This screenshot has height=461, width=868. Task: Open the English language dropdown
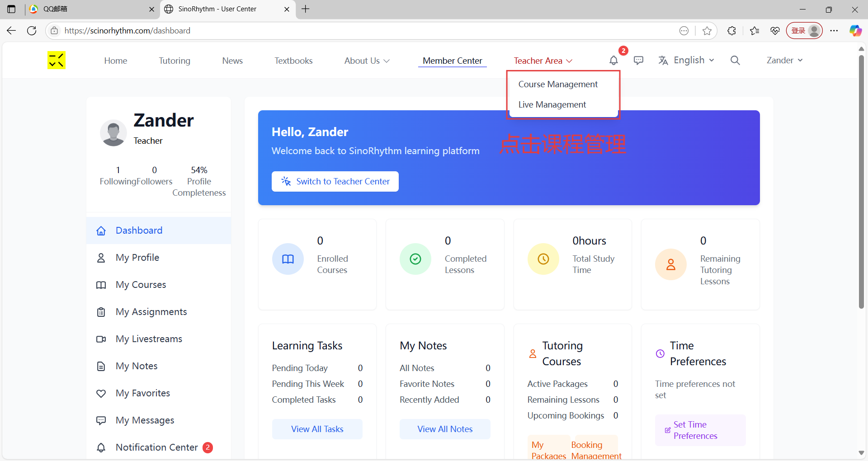(x=686, y=61)
